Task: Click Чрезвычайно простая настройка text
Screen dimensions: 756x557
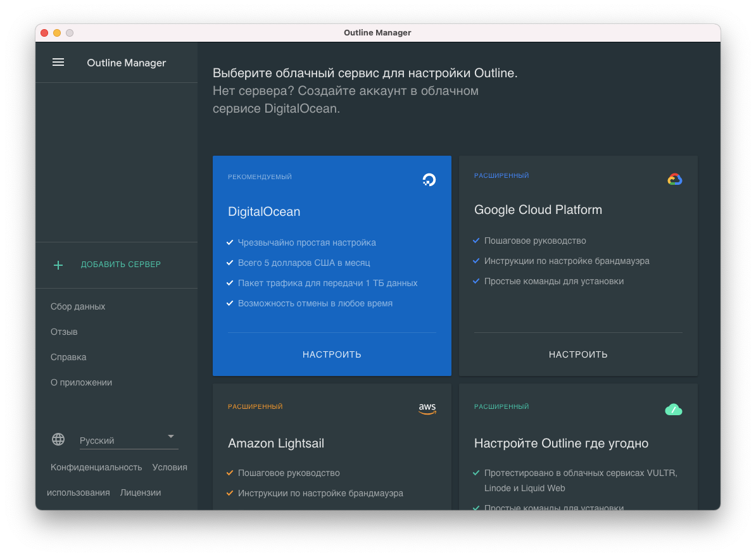Action: [307, 242]
